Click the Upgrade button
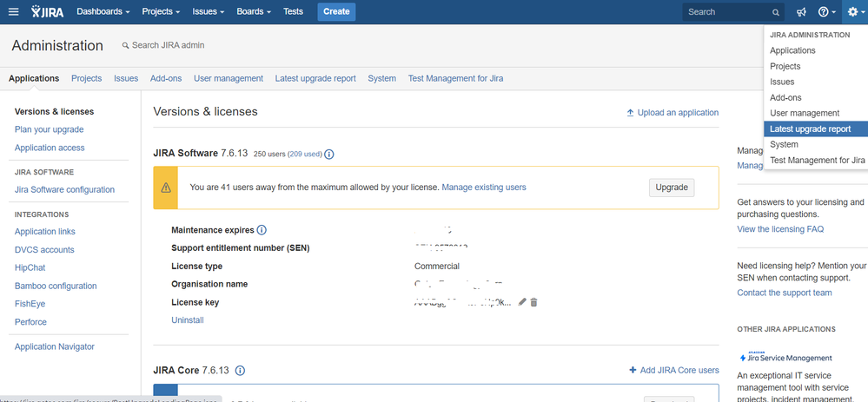 672,188
